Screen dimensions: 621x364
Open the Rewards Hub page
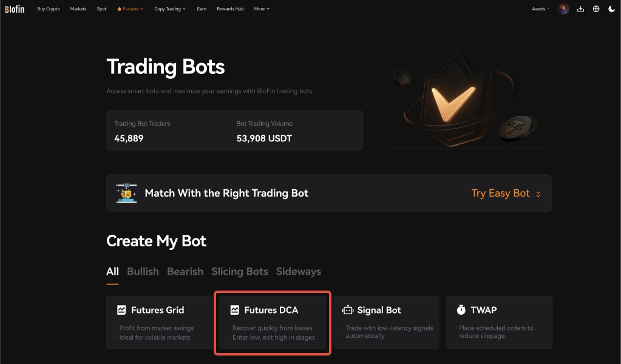click(x=230, y=8)
